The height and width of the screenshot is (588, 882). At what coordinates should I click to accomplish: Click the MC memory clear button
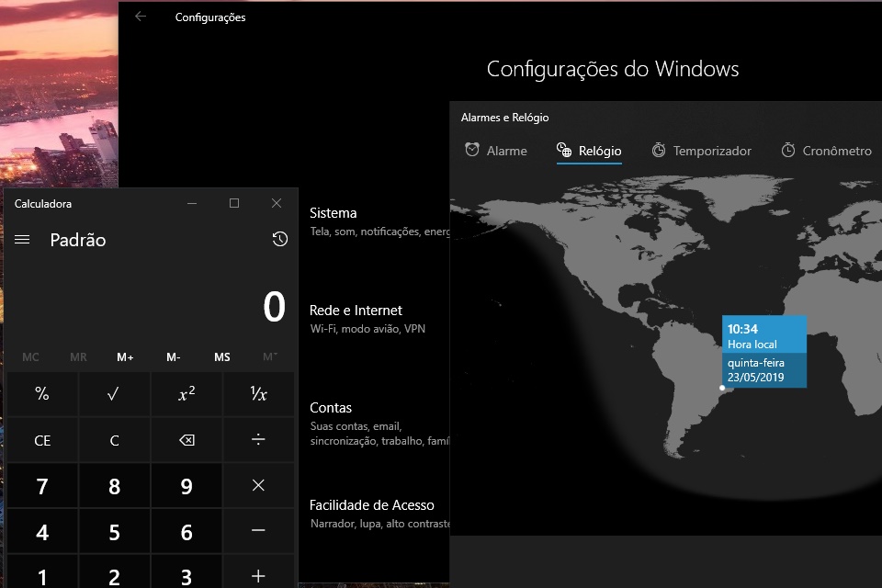click(x=30, y=356)
